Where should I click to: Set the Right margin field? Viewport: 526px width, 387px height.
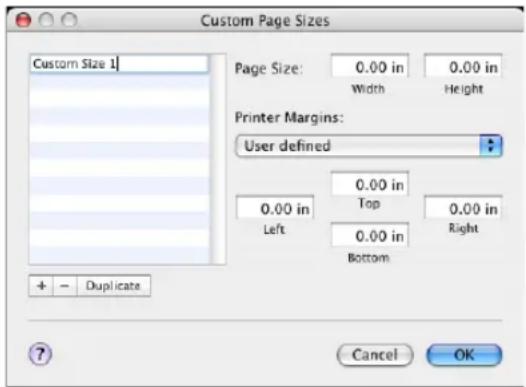[463, 208]
